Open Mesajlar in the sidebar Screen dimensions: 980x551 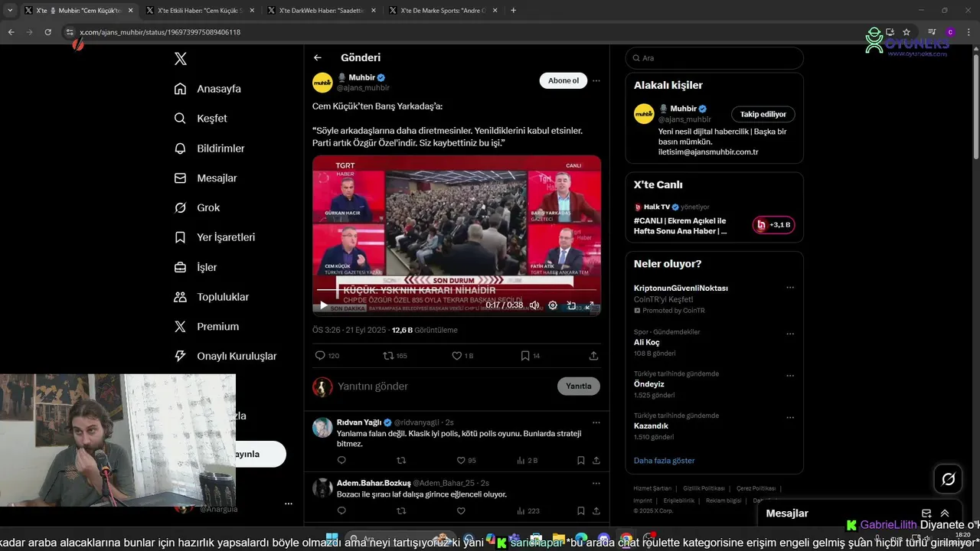pyautogui.click(x=205, y=178)
